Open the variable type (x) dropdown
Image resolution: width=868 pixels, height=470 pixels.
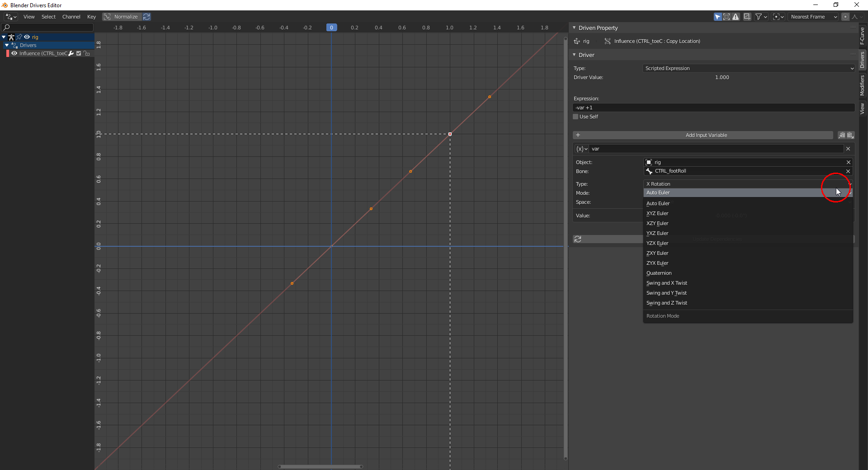tap(581, 149)
